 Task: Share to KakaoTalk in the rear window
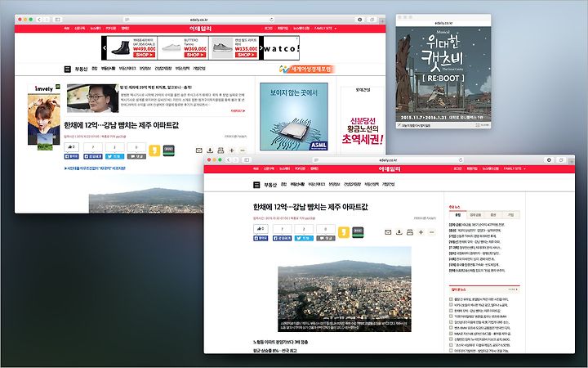tap(154, 150)
